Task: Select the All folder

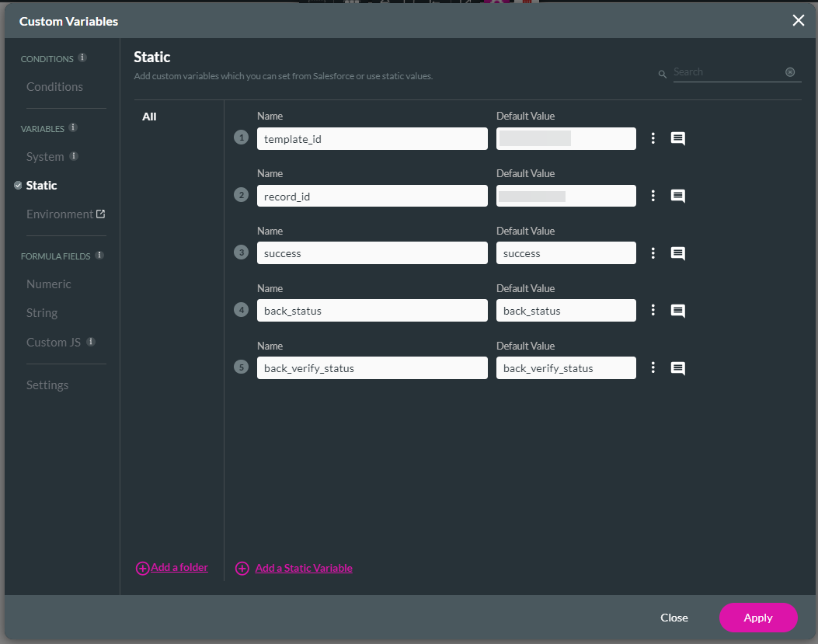Action: click(149, 117)
